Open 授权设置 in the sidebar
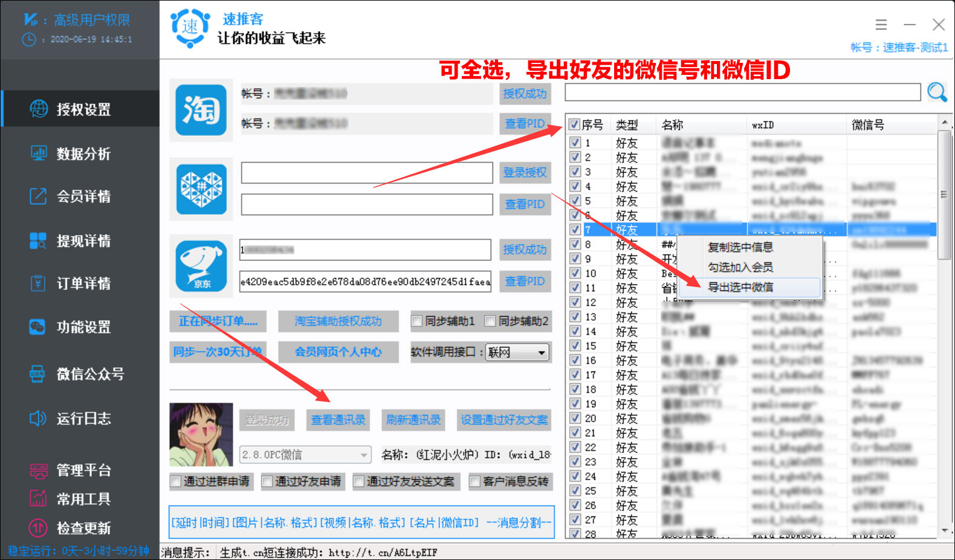 80,109
